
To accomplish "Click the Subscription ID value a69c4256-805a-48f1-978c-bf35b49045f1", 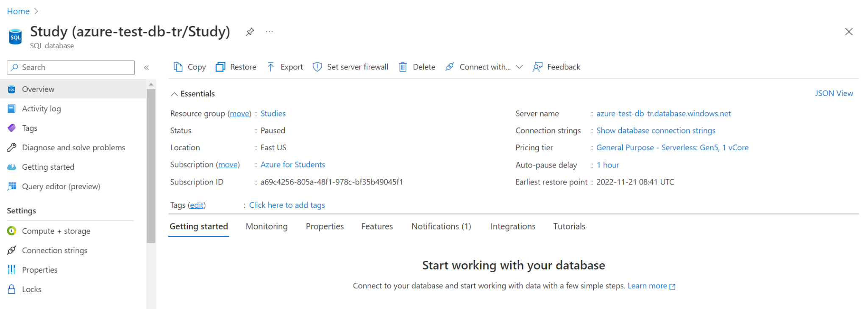I will point(331,182).
